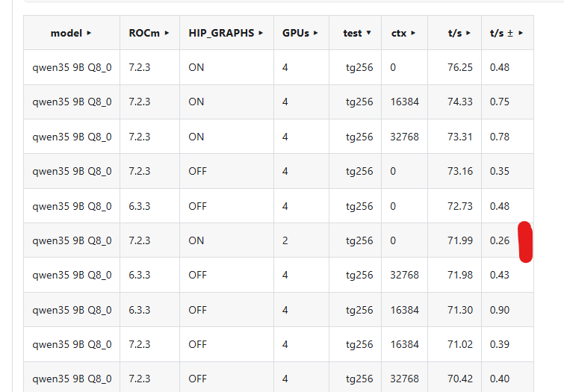564x392 pixels.
Task: Click the model header text
Action: 66,33
